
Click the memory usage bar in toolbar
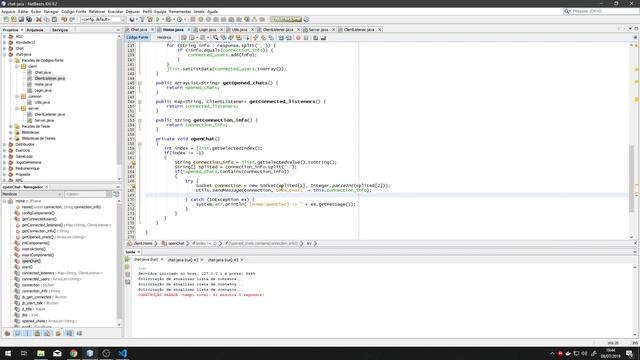(x=286, y=20)
